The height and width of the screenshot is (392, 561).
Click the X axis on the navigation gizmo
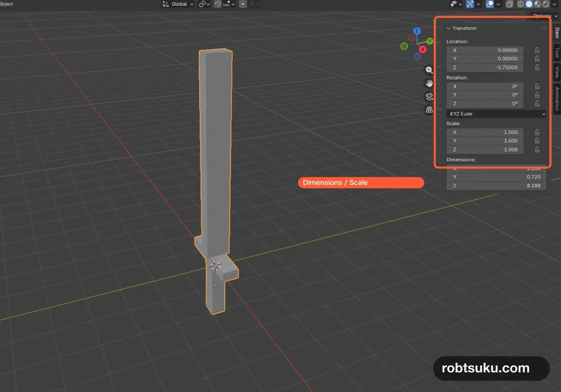tap(423, 49)
